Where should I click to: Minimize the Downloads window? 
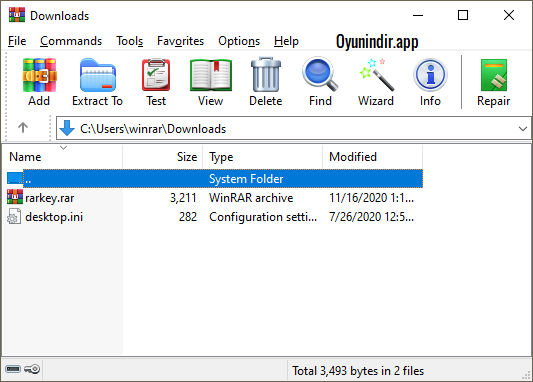(418, 15)
